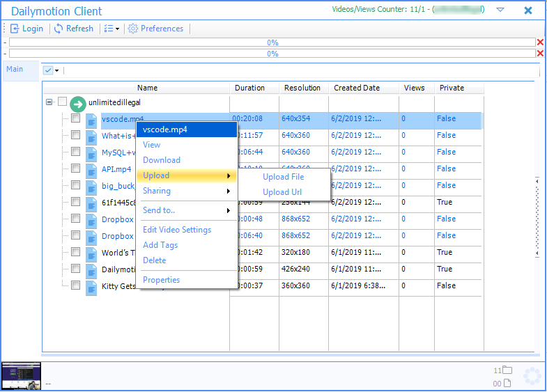The width and height of the screenshot is (547, 392).
Task: Sort by the Created Date column header
Action: 364,88
